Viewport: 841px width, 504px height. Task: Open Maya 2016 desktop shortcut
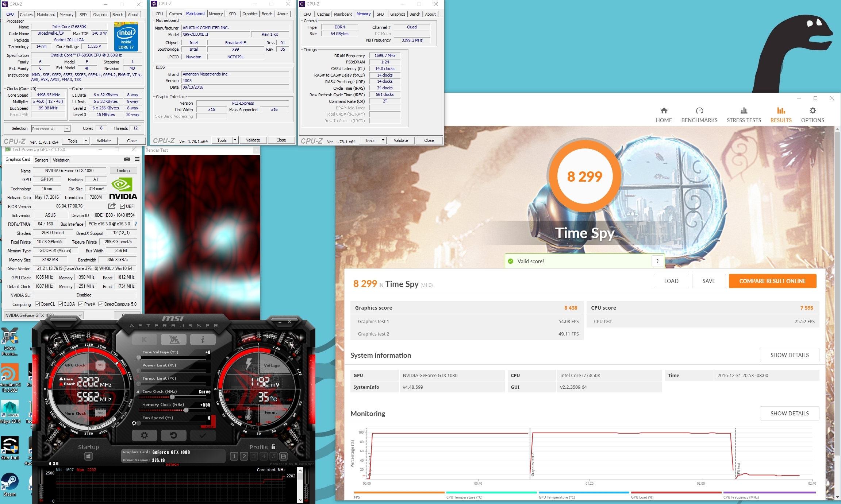(x=10, y=412)
